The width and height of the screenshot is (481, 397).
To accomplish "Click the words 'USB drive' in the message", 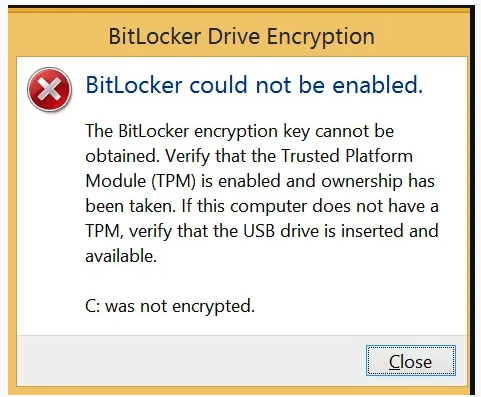I will click(281, 231).
